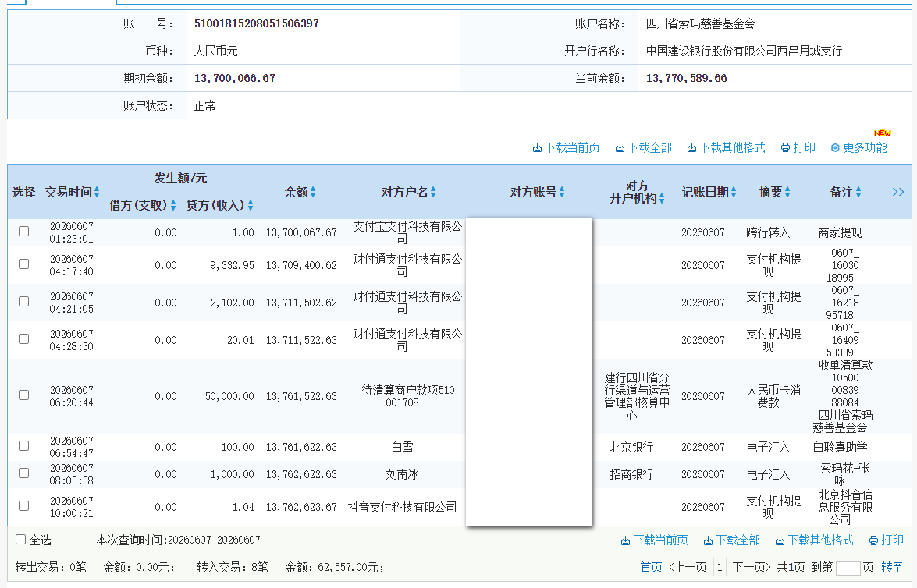Click the top 下载当前页 download icon
Screen dimensions: 917x588
coord(537,148)
